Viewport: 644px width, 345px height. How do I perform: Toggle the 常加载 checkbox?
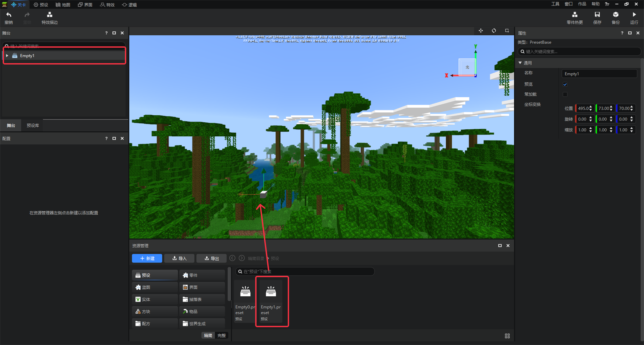coord(565,94)
